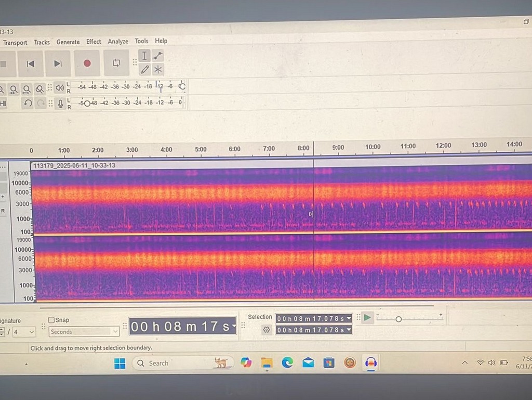Enable the Snap checkbox
Image resolution: width=532 pixels, height=400 pixels.
pos(51,320)
